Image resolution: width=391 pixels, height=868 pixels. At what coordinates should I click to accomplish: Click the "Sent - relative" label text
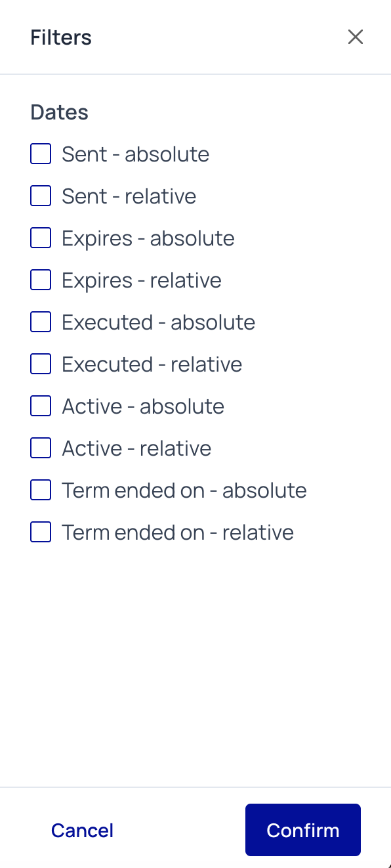click(129, 196)
